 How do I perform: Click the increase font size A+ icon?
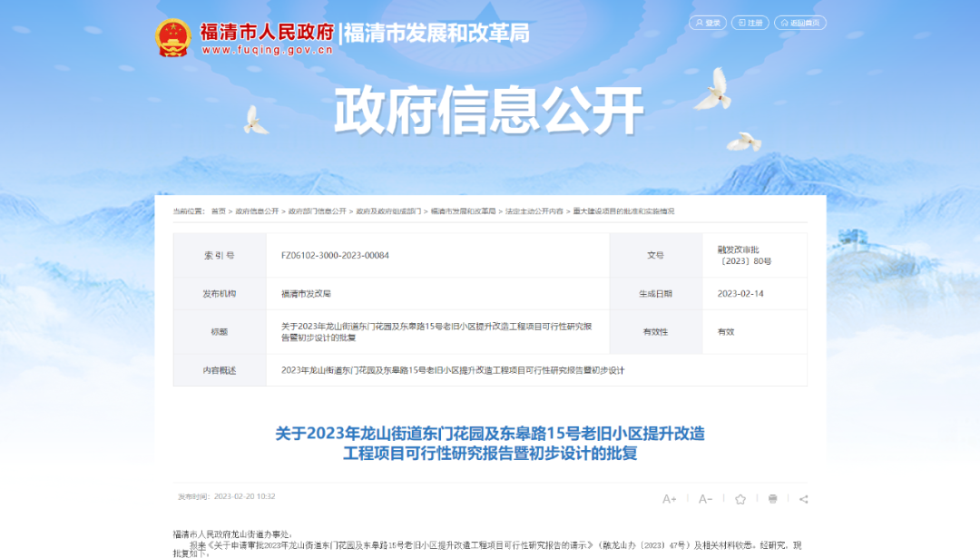(x=670, y=499)
